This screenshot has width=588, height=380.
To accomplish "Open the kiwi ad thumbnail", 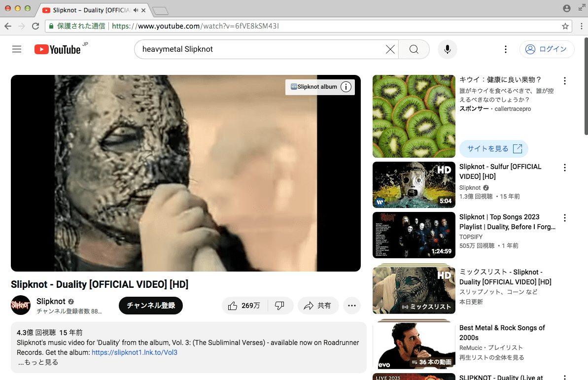I will click(x=414, y=116).
